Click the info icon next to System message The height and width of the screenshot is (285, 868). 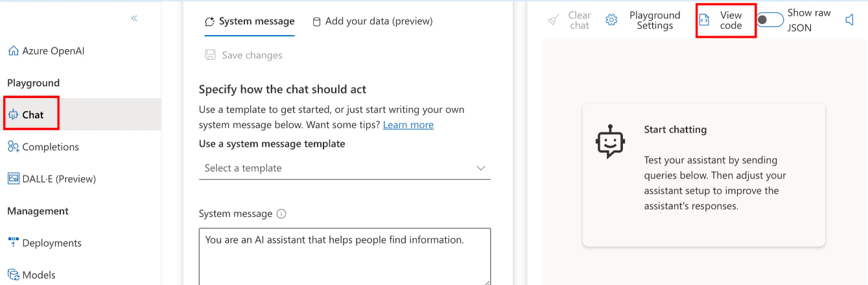[281, 214]
